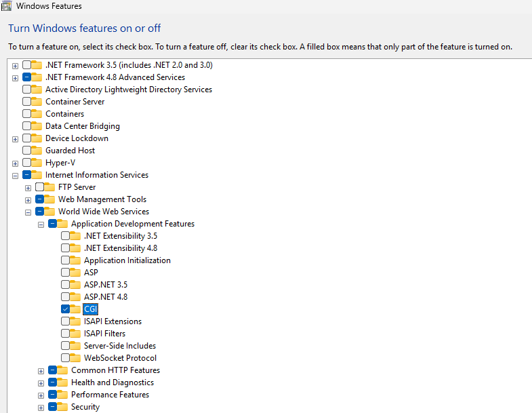Select 'ISAPI Filters' label
This screenshot has width=532, height=413.
[x=105, y=334]
